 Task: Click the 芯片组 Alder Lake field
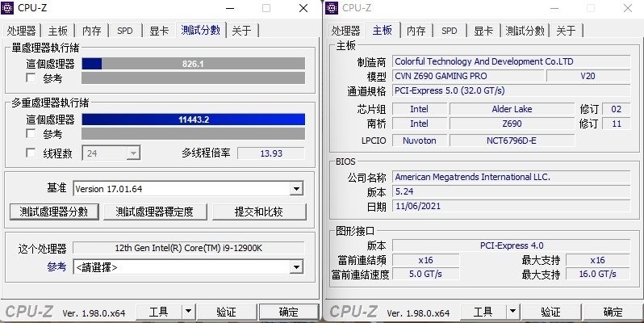point(512,109)
